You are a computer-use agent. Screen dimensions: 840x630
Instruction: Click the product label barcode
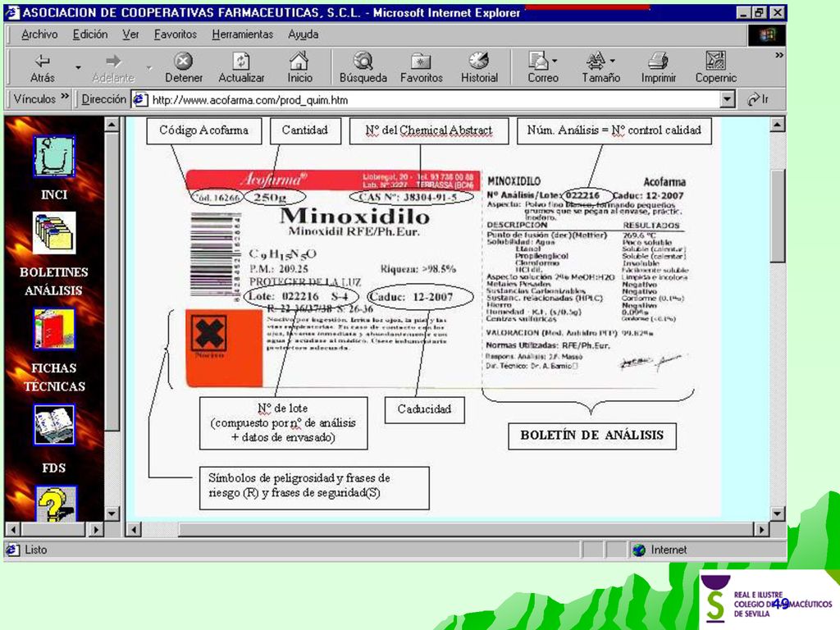[x=216, y=256]
